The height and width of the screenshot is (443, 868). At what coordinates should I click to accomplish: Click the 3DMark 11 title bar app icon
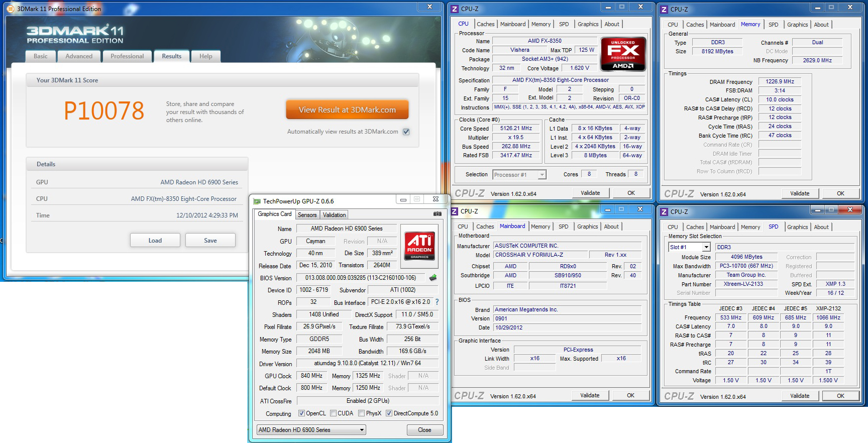tap(10, 9)
